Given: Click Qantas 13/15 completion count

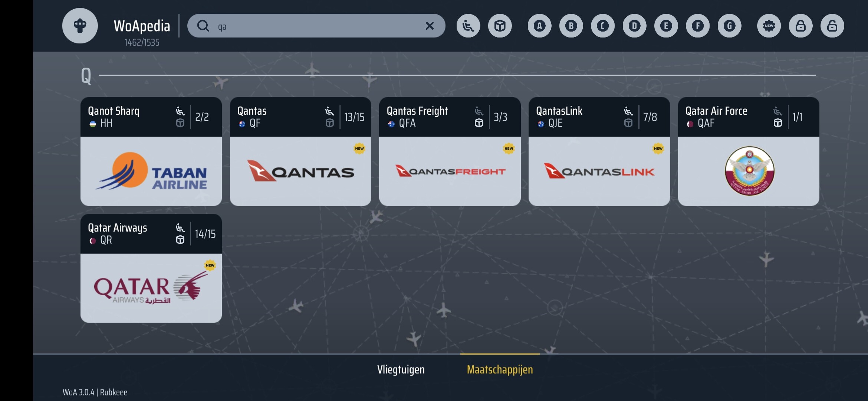Looking at the screenshot, I should [354, 117].
